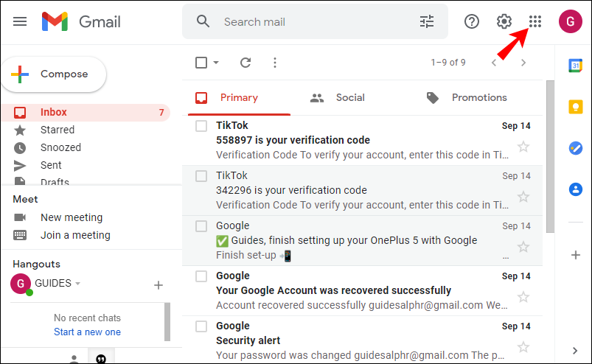Click in the Search mail field
Viewport: 592px width, 364px height.
(310, 21)
